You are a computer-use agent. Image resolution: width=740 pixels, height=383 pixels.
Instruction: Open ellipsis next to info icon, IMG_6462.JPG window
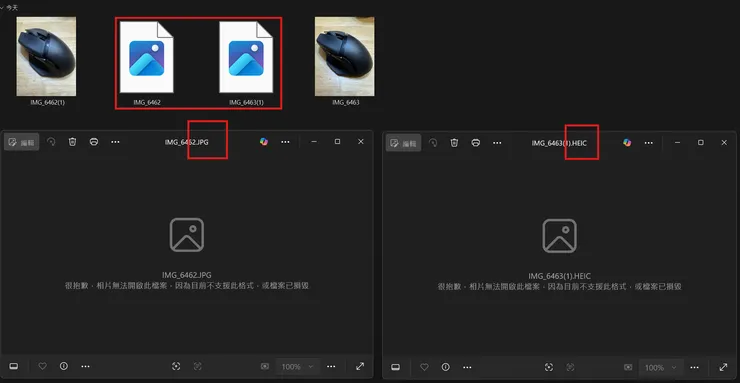85,366
